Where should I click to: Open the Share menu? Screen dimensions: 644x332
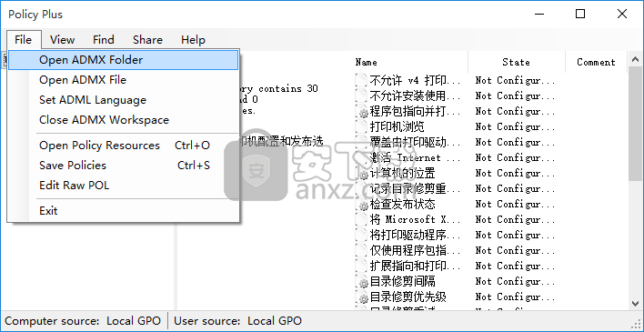pyautogui.click(x=147, y=40)
